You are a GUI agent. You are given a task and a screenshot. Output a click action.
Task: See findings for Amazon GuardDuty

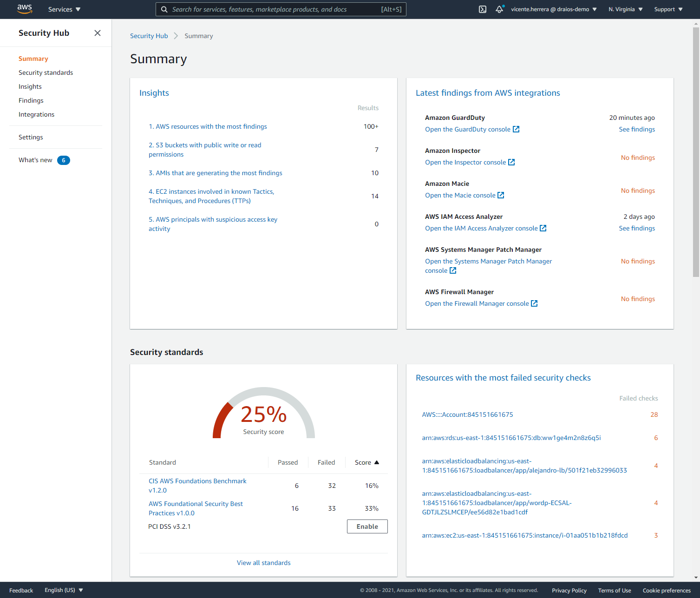pos(637,129)
